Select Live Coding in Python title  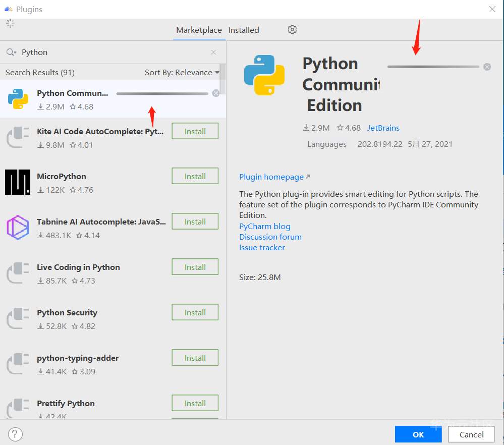pyautogui.click(x=78, y=267)
